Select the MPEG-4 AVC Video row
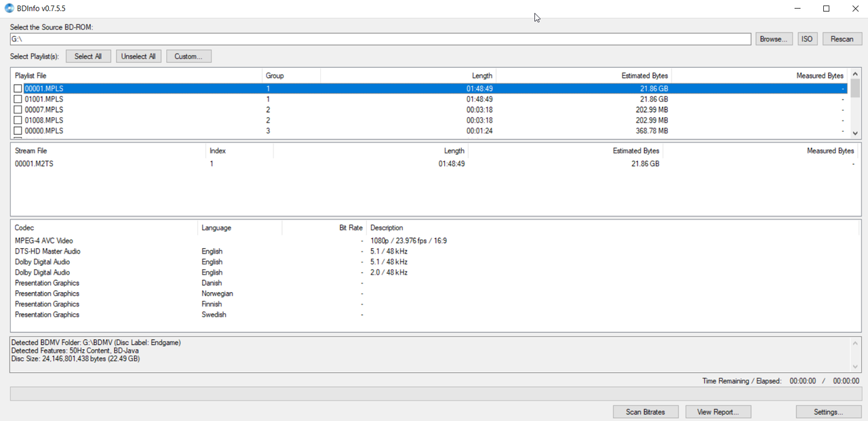Viewport: 868px width, 421px height. coord(434,241)
